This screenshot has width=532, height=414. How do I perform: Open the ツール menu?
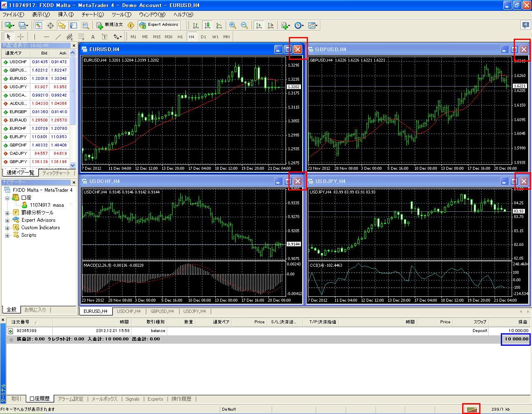(121, 14)
